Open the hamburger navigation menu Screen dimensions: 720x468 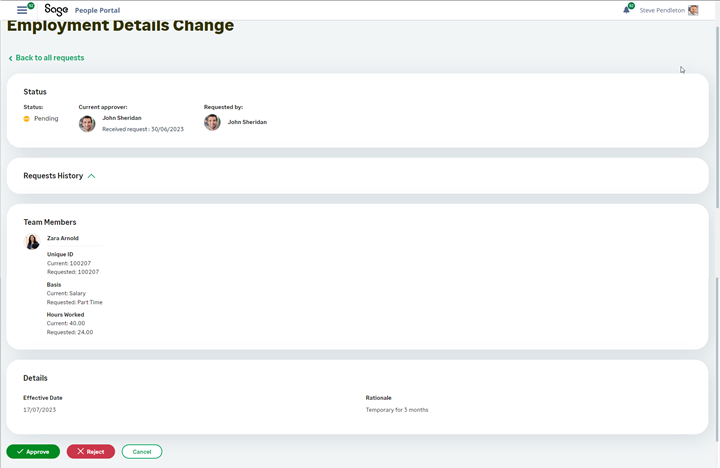pyautogui.click(x=22, y=10)
